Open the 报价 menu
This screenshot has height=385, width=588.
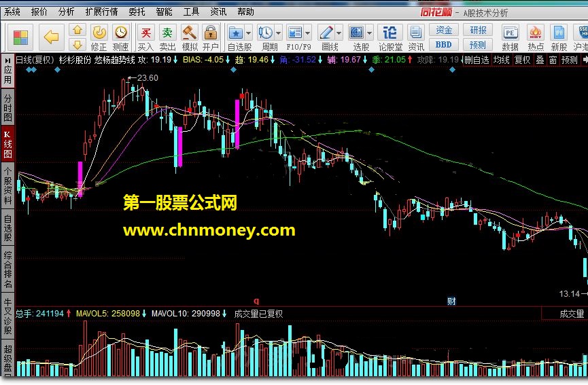coord(39,12)
